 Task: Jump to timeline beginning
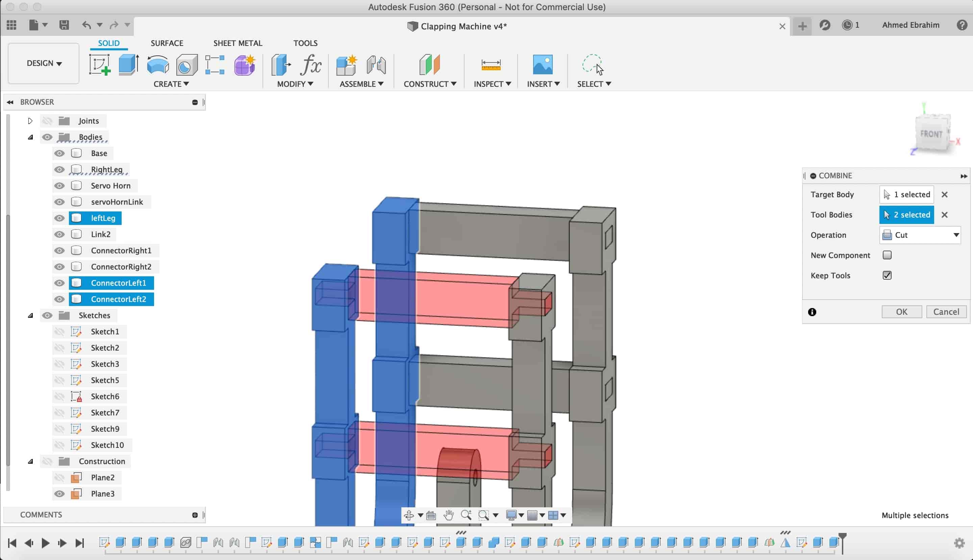[x=12, y=543]
